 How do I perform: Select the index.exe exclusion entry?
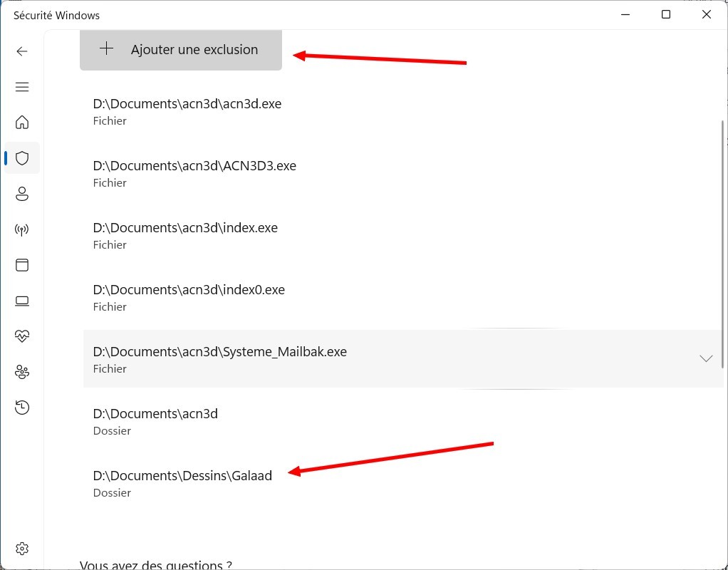pyautogui.click(x=185, y=235)
